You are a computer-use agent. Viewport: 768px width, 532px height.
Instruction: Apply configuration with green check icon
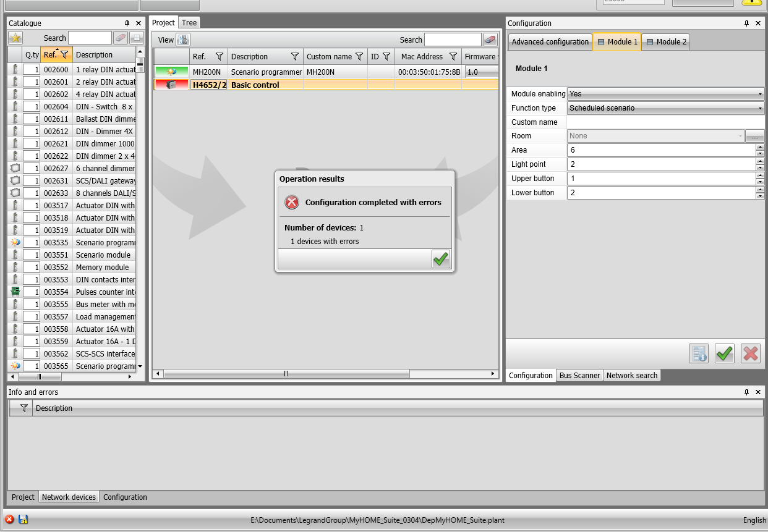pyautogui.click(x=724, y=353)
